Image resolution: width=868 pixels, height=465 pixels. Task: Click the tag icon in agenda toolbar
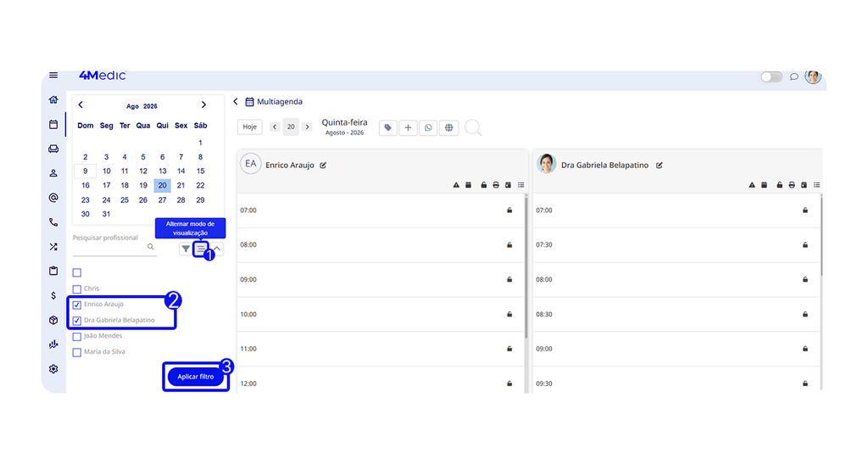[x=388, y=128]
